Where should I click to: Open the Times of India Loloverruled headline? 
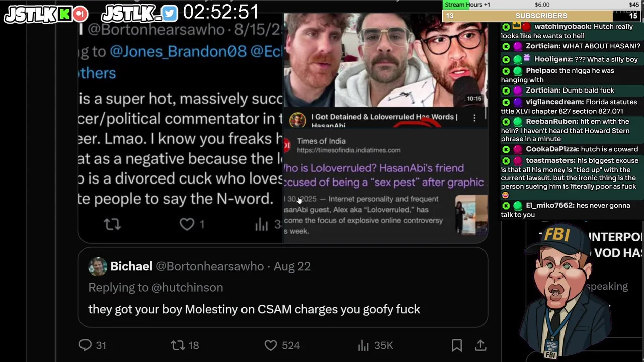pos(384,175)
